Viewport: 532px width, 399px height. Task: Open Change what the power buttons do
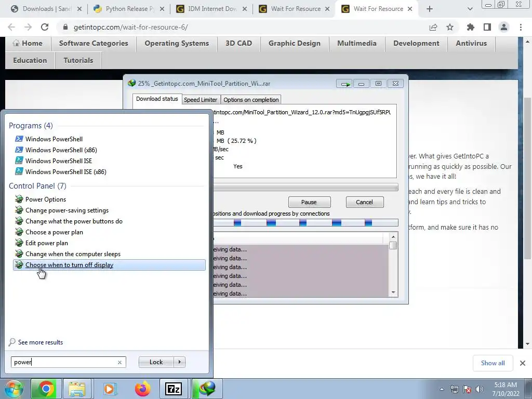(x=74, y=221)
